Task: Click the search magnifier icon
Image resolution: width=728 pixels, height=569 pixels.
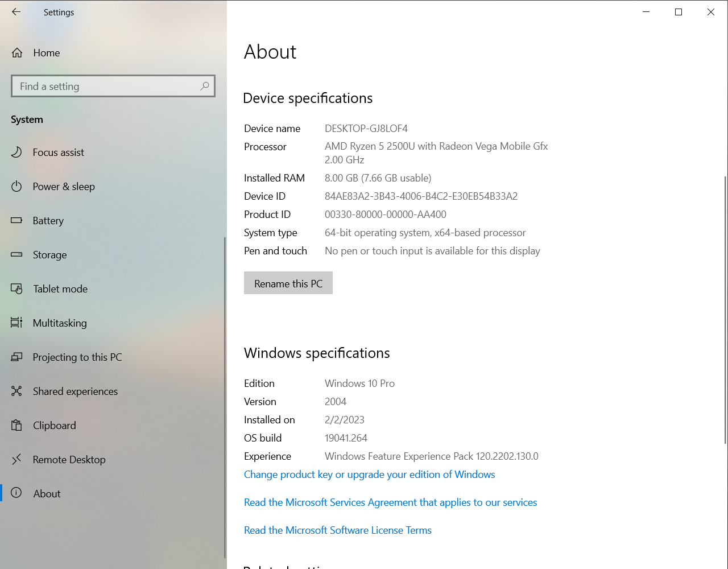Action: [204, 86]
